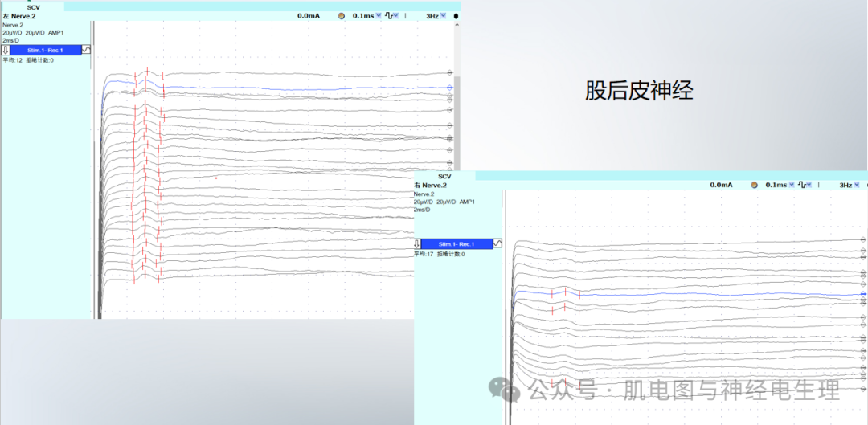The height and width of the screenshot is (425, 868).
Task: Open the 0.1ms duration dropdown in right panel
Action: (791, 185)
